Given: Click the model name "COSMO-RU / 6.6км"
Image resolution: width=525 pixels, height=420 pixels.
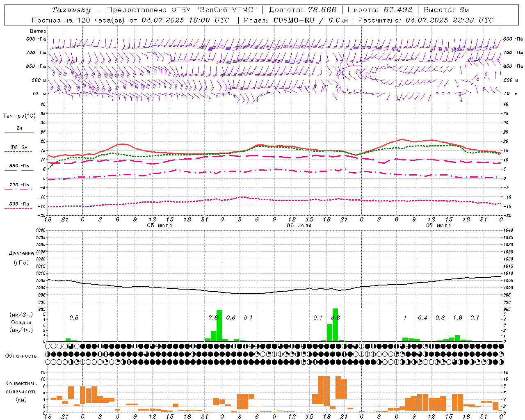Looking at the screenshot, I should (x=311, y=20).
